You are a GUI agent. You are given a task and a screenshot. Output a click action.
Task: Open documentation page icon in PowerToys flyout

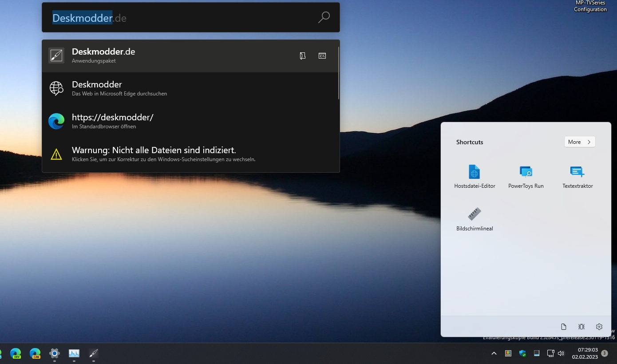564,327
